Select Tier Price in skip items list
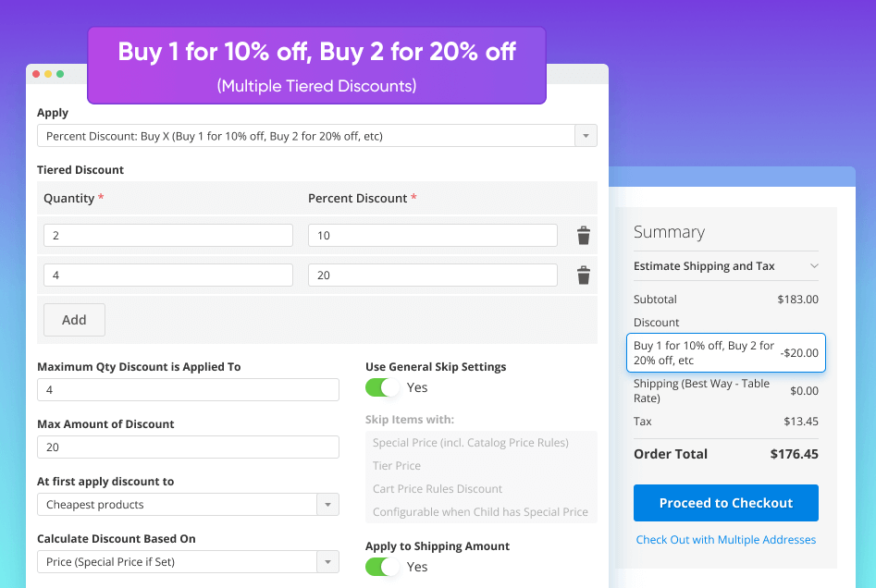This screenshot has height=588, width=876. point(397,466)
